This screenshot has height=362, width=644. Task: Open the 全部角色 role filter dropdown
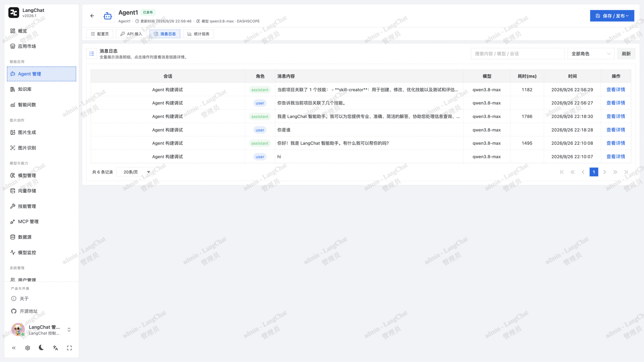click(x=591, y=54)
